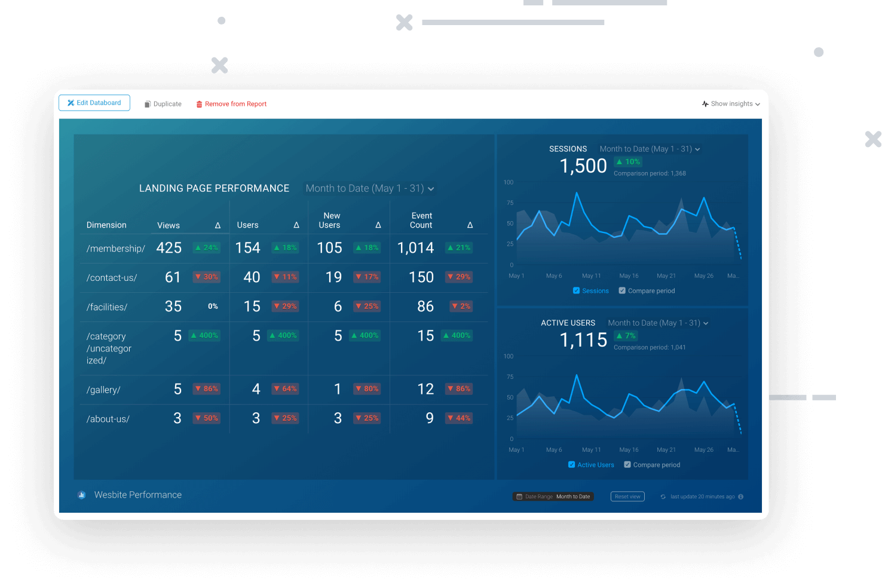The image size is (882, 588).
Task: Click the trash icon beside Remove from Report
Action: coord(199,104)
